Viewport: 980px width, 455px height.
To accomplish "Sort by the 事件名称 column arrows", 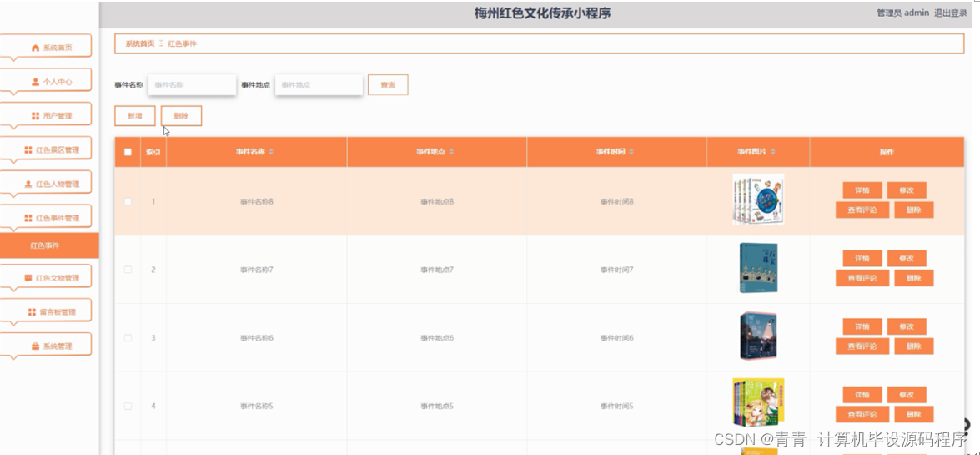I will pos(271,152).
